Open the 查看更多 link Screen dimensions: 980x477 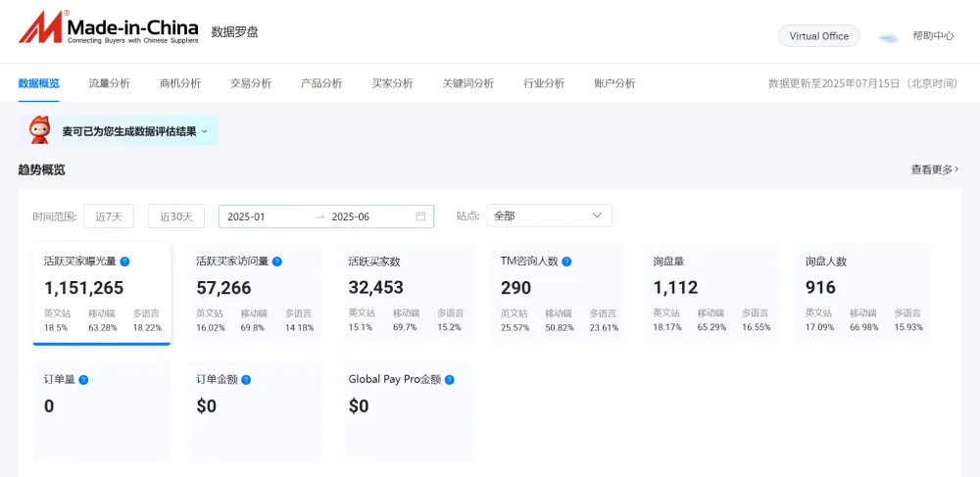(934, 169)
